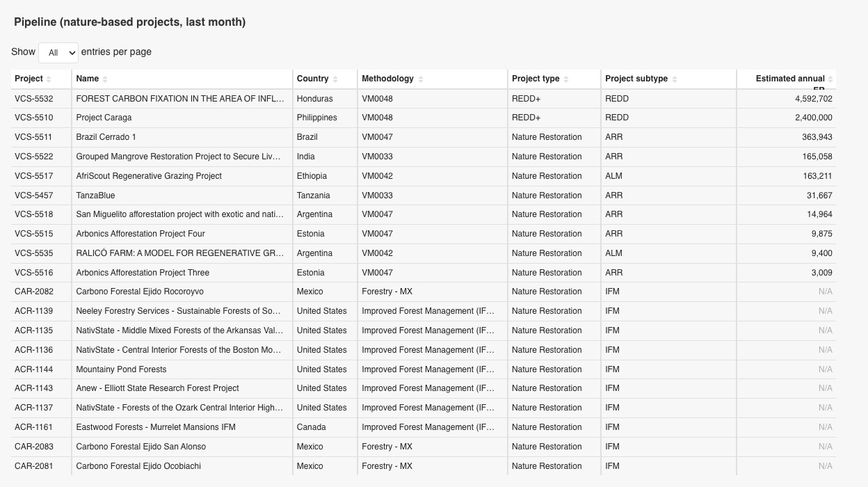868x487 pixels.
Task: Click sort arrows next to Methodology header
Action: pyautogui.click(x=421, y=79)
